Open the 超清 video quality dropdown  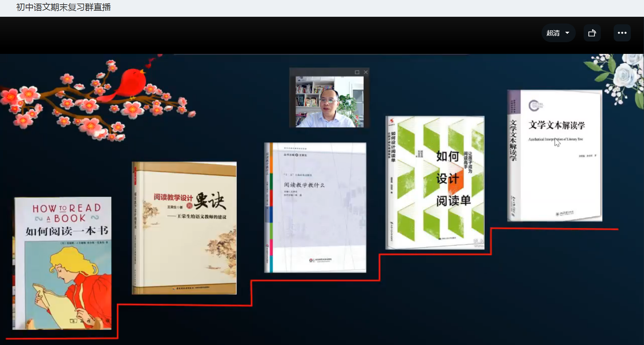558,33
